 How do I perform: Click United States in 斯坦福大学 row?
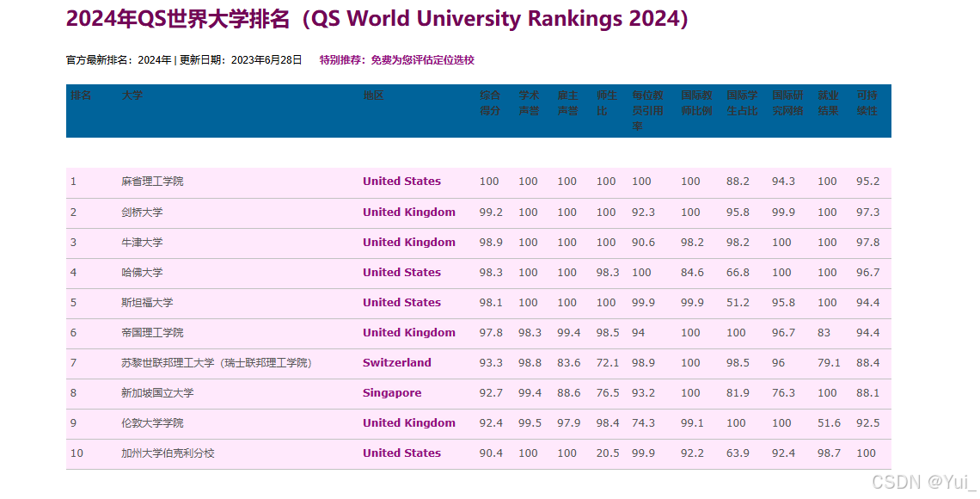tap(401, 302)
